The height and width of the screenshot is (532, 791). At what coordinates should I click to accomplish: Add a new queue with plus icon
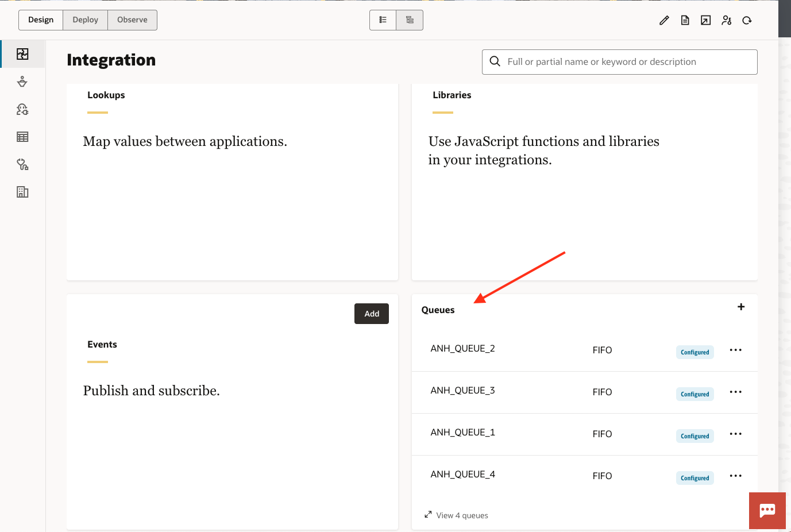(741, 307)
